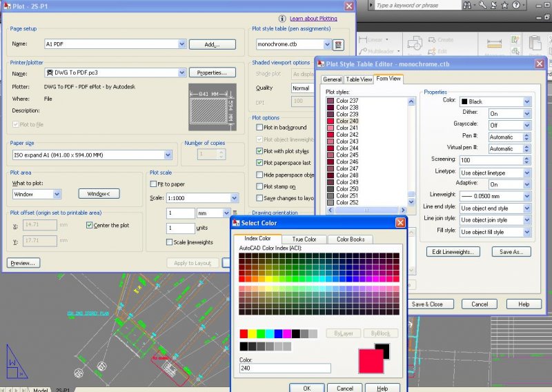Open the Learn about Plotting link
Screen dimensions: 552x392
click(313, 18)
